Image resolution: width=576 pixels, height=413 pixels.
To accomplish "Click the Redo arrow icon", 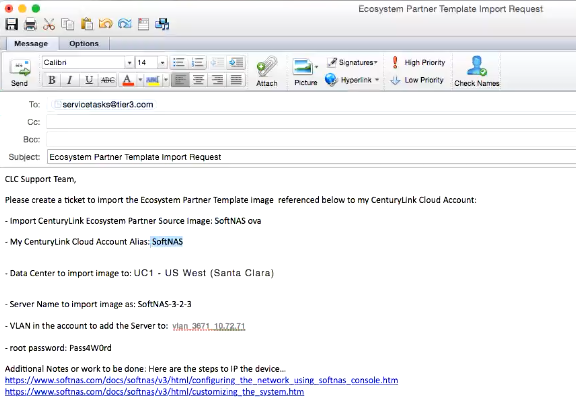I will click(125, 24).
